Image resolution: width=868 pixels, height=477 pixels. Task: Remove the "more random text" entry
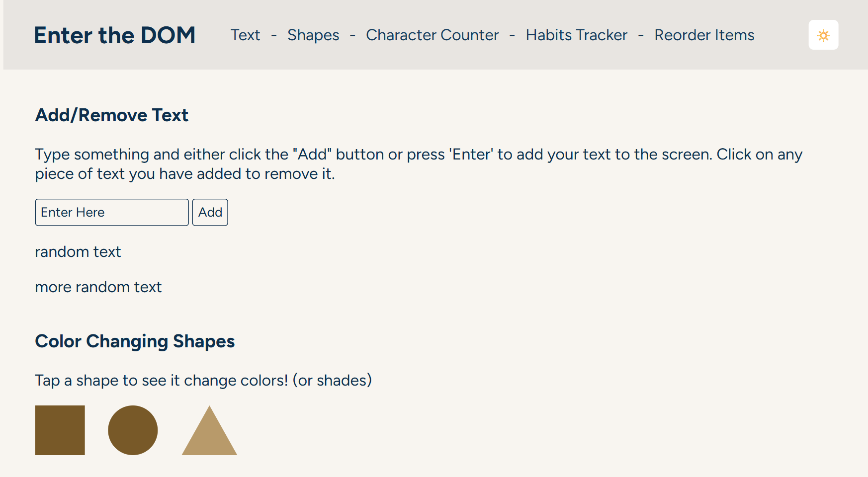tap(98, 287)
